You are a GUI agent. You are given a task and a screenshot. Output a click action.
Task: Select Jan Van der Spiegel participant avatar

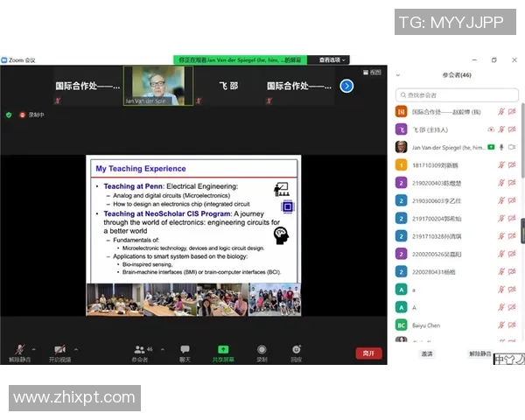coord(401,147)
